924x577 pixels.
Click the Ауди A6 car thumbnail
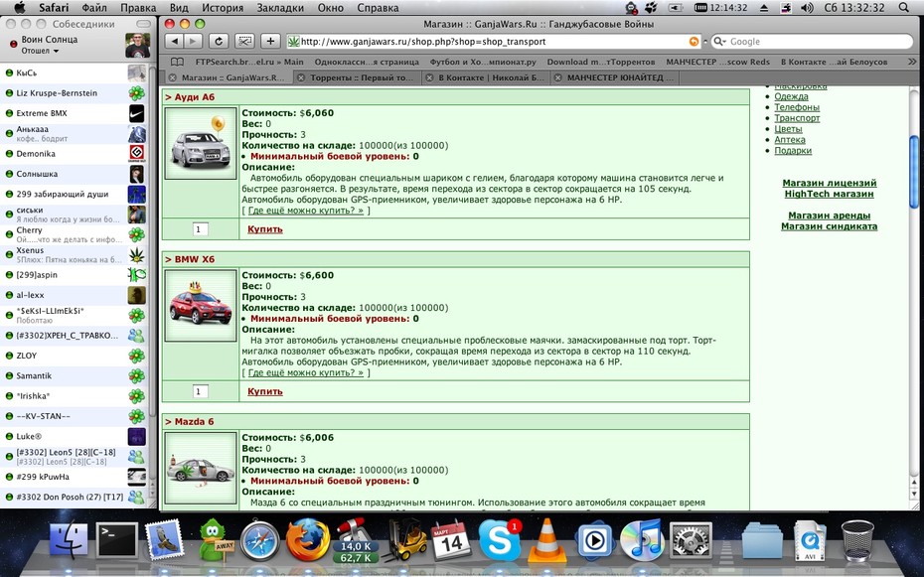201,143
